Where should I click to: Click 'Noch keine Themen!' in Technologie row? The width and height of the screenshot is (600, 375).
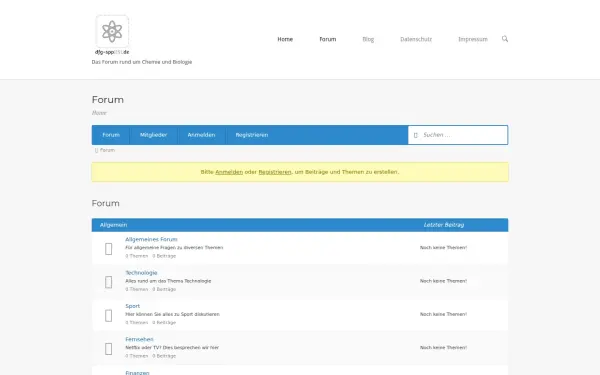pyautogui.click(x=443, y=281)
